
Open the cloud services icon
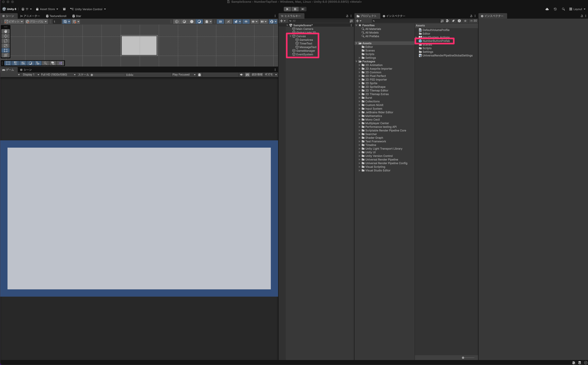click(x=547, y=9)
